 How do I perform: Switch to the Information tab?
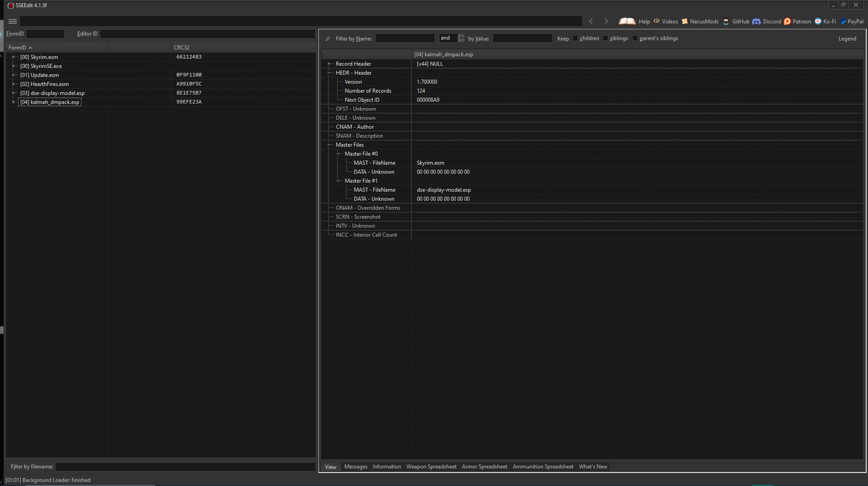point(387,467)
